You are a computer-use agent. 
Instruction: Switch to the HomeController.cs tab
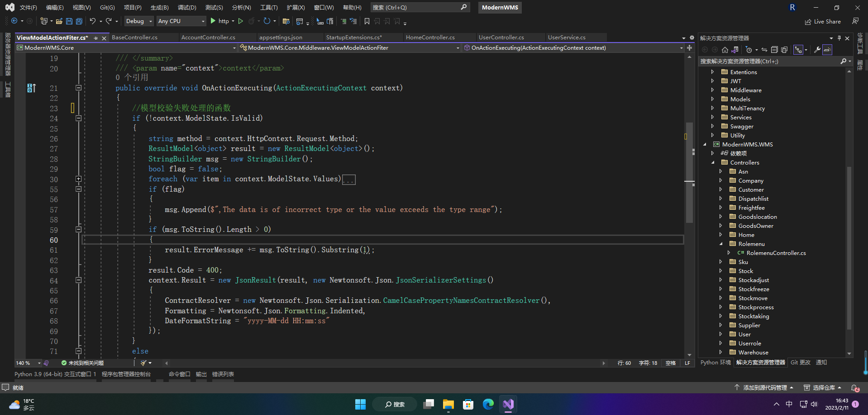pos(430,38)
